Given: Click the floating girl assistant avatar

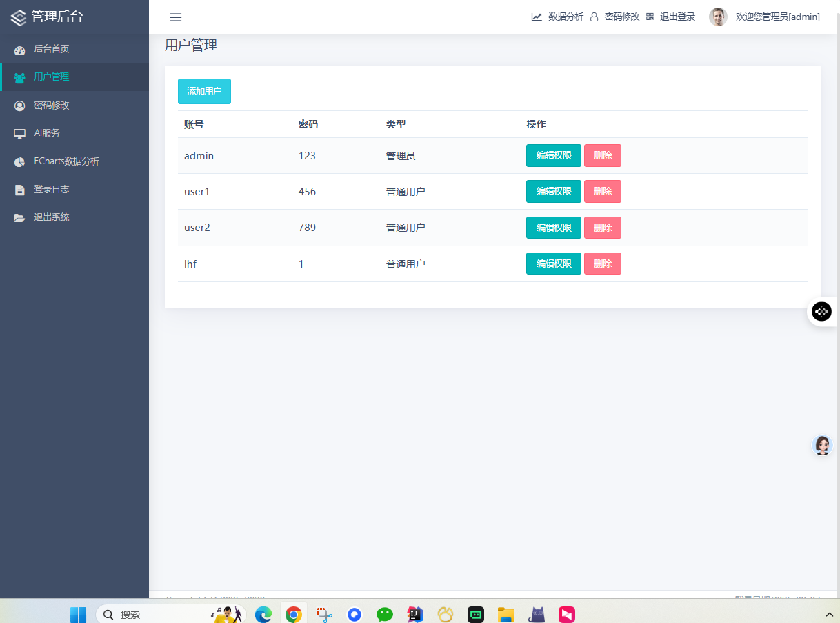Looking at the screenshot, I should pos(822,446).
